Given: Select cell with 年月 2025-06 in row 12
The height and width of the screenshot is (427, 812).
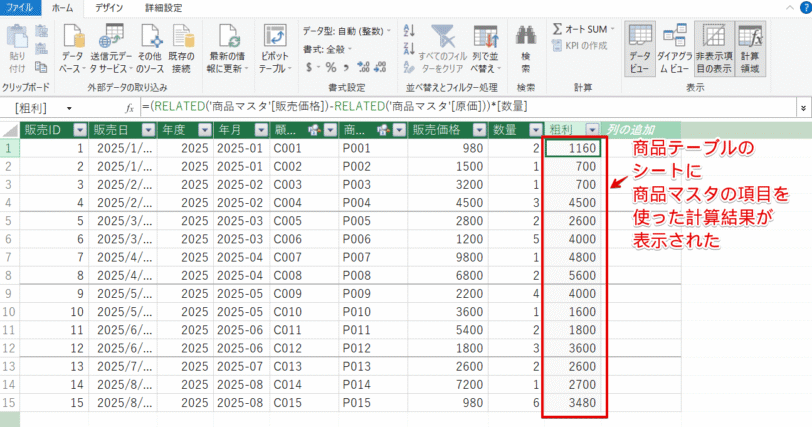Looking at the screenshot, I should 241,348.
